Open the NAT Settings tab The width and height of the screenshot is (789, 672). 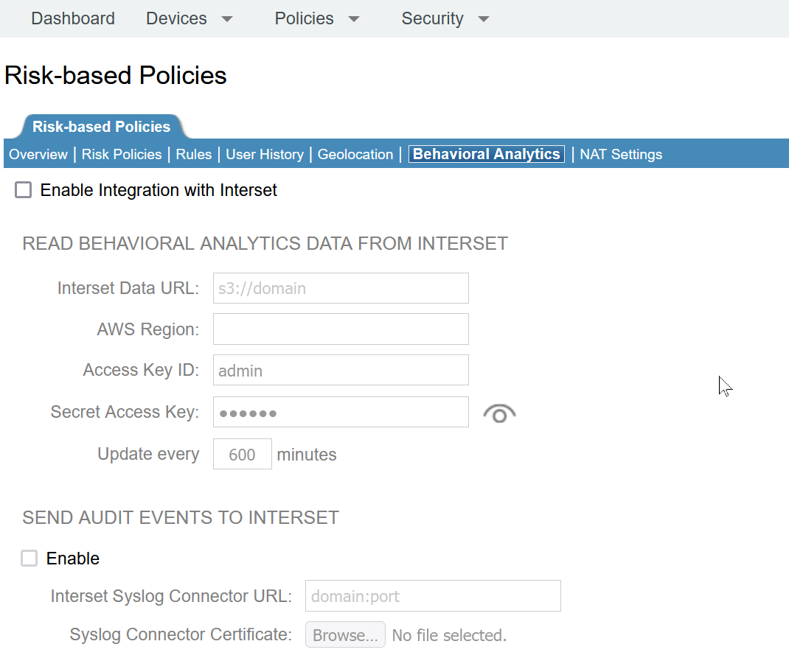(620, 154)
